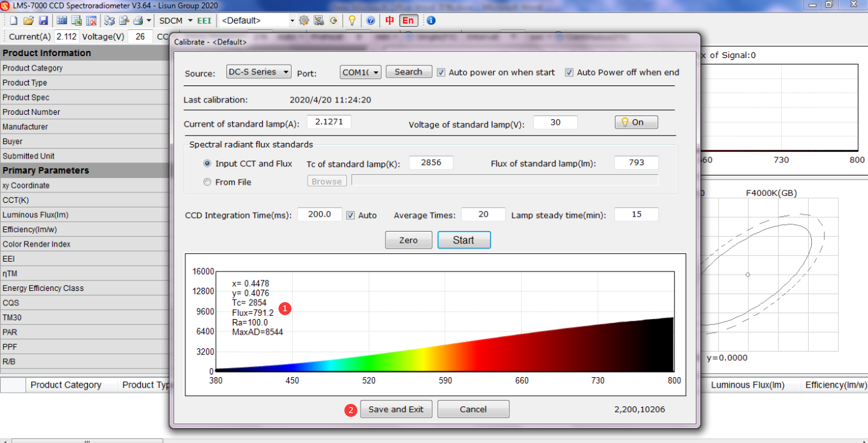Click the Search button for ports

(x=408, y=72)
